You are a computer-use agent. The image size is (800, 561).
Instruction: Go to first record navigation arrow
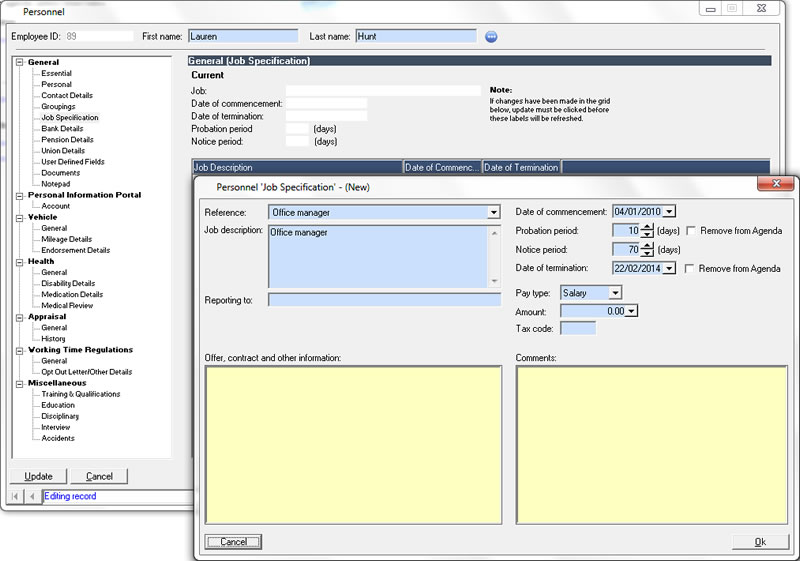16,496
